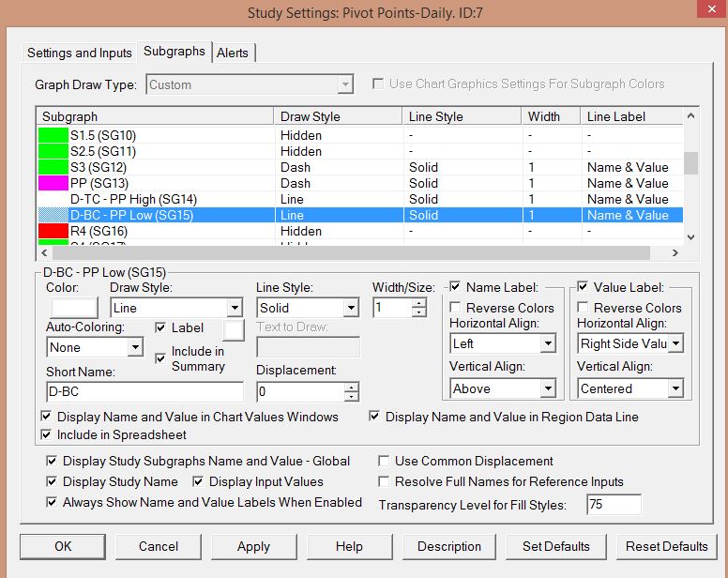
Task: Open the subgraph Color picker box
Action: pyautogui.click(x=73, y=308)
